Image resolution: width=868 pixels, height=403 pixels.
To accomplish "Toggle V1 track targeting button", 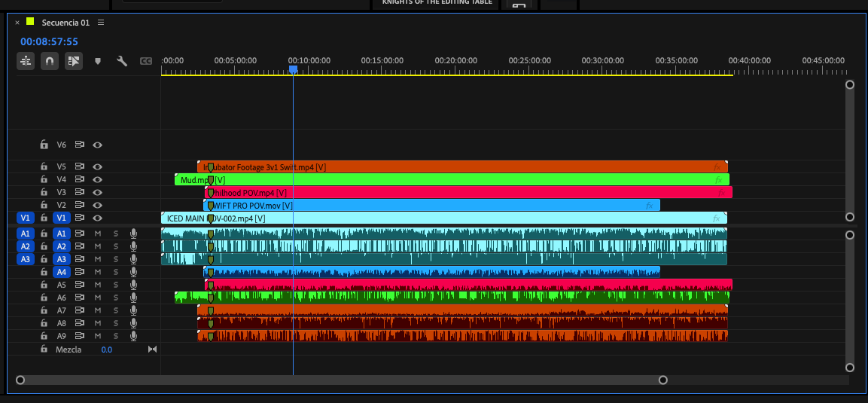I will pyautogui.click(x=62, y=218).
